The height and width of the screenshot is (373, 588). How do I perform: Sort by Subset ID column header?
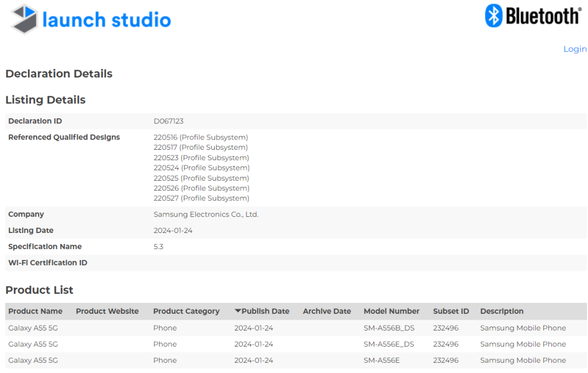pos(451,312)
